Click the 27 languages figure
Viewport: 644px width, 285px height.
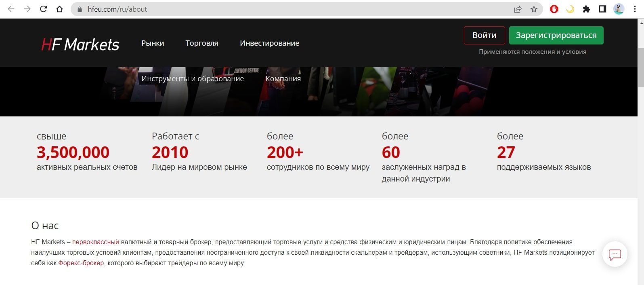point(506,152)
